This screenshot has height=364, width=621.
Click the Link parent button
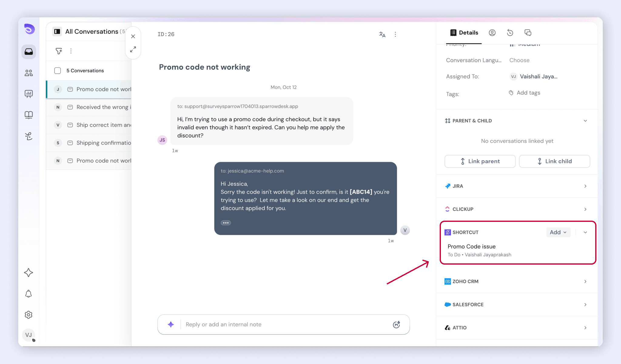click(x=480, y=161)
